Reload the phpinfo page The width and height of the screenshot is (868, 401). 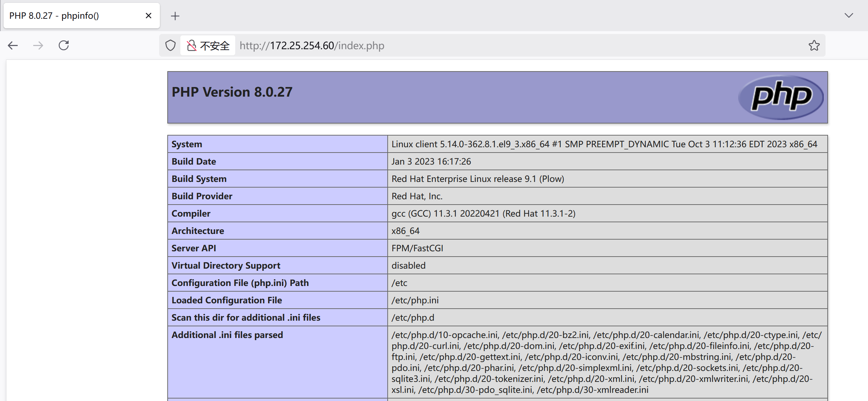pyautogui.click(x=64, y=45)
